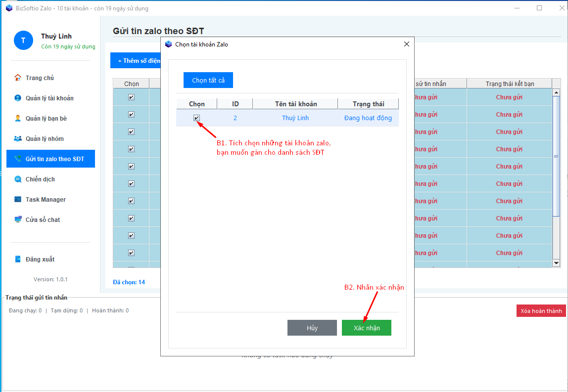568x392 pixels.
Task: Click the Đăng xuất logout icon
Action: pos(18,259)
